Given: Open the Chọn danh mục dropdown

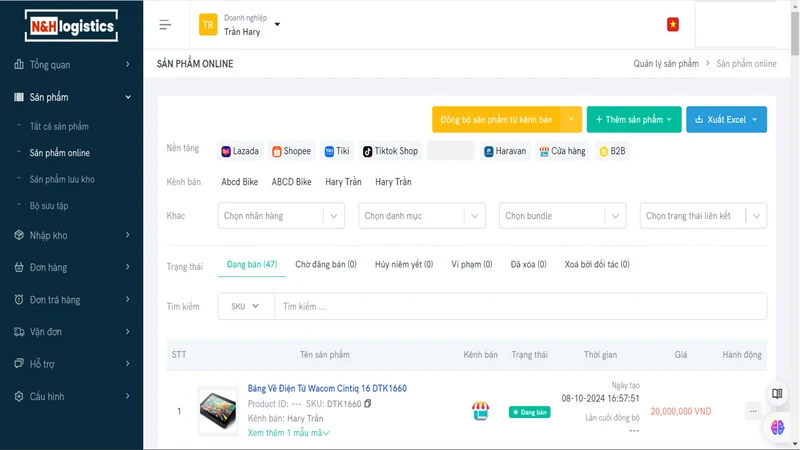Looking at the screenshot, I should (422, 216).
